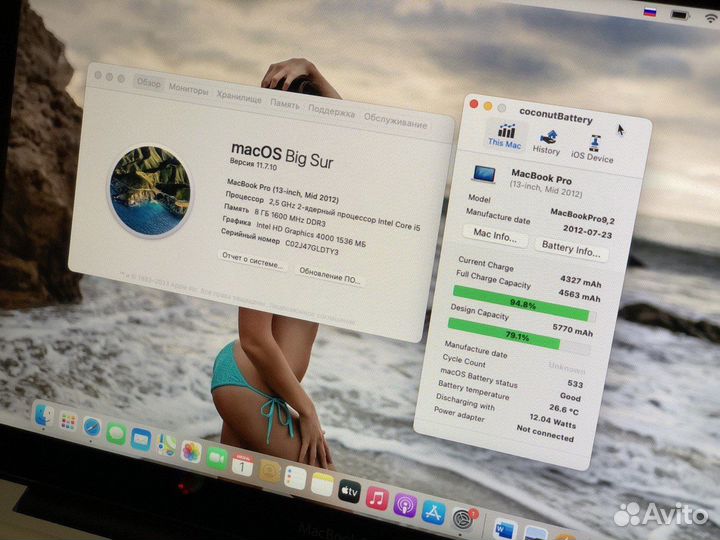The width and height of the screenshot is (720, 540).
Task: Open Отчет о системе... report
Action: click(x=252, y=260)
